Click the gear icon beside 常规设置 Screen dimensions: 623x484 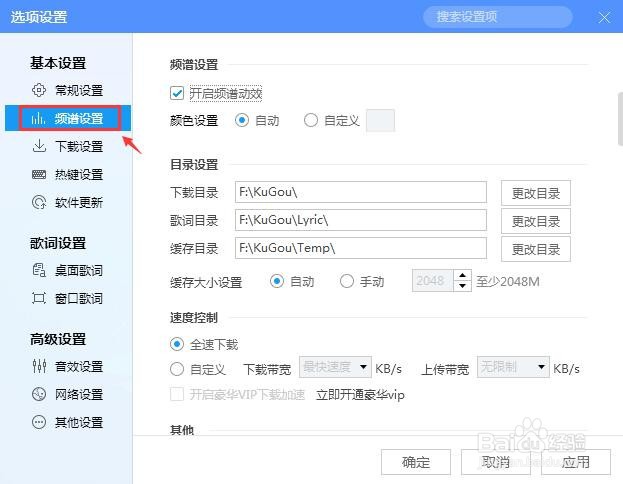point(39,90)
